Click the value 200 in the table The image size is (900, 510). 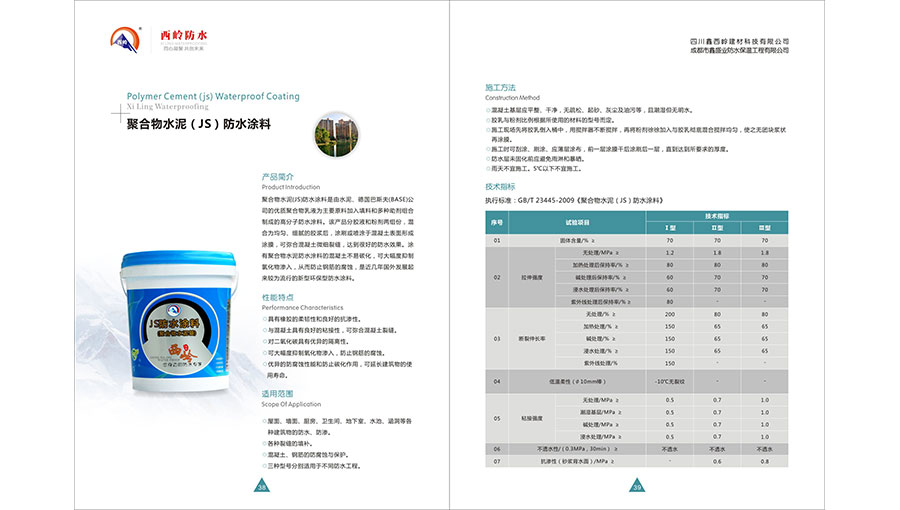670,314
